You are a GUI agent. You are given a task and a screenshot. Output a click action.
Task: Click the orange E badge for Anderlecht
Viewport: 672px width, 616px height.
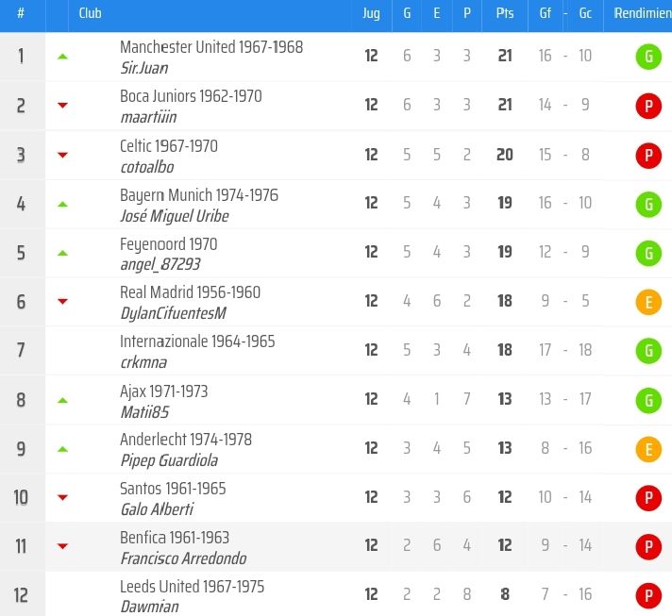coord(647,449)
